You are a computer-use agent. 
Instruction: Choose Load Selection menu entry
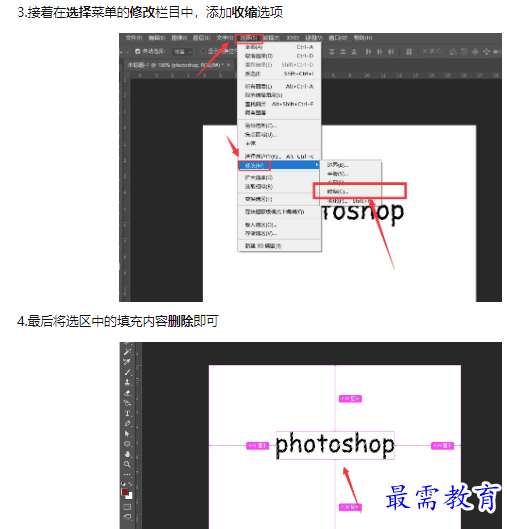pyautogui.click(x=279, y=225)
